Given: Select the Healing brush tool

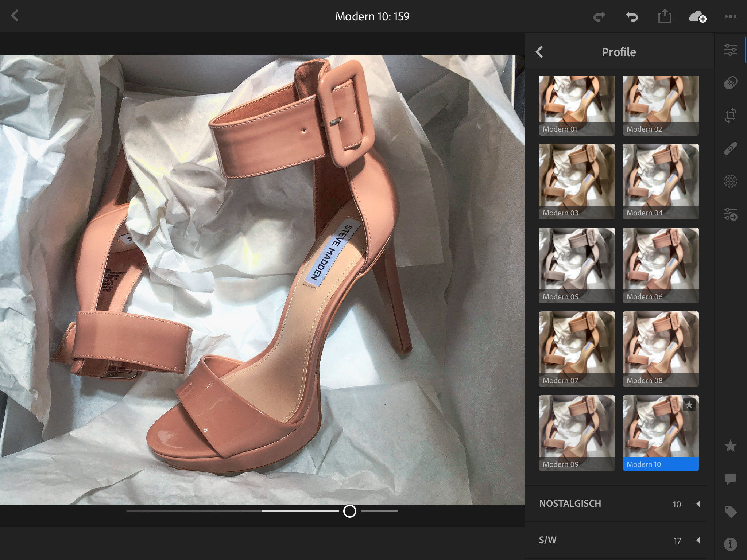Looking at the screenshot, I should pos(730,148).
